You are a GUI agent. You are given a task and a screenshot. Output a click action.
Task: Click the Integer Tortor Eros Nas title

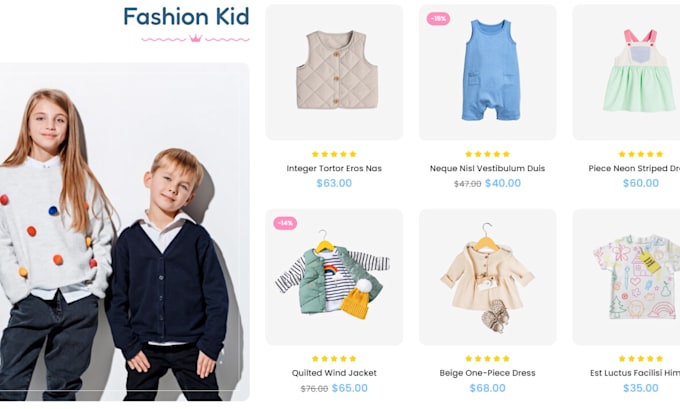click(x=334, y=168)
